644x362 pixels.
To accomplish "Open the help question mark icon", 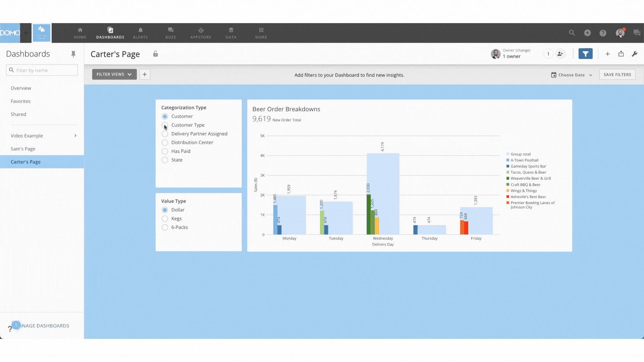I will pyautogui.click(x=603, y=33).
